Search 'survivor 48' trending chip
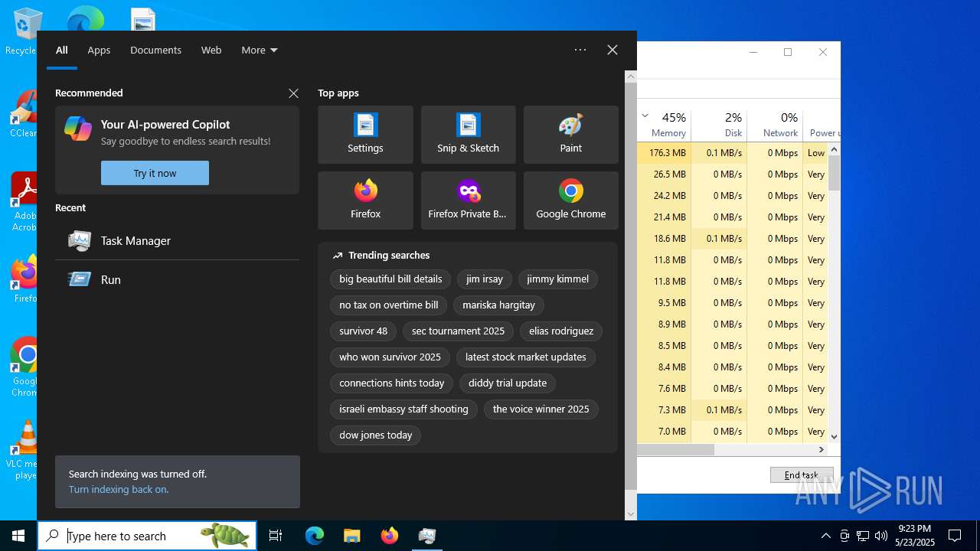The width and height of the screenshot is (980, 551). [363, 331]
